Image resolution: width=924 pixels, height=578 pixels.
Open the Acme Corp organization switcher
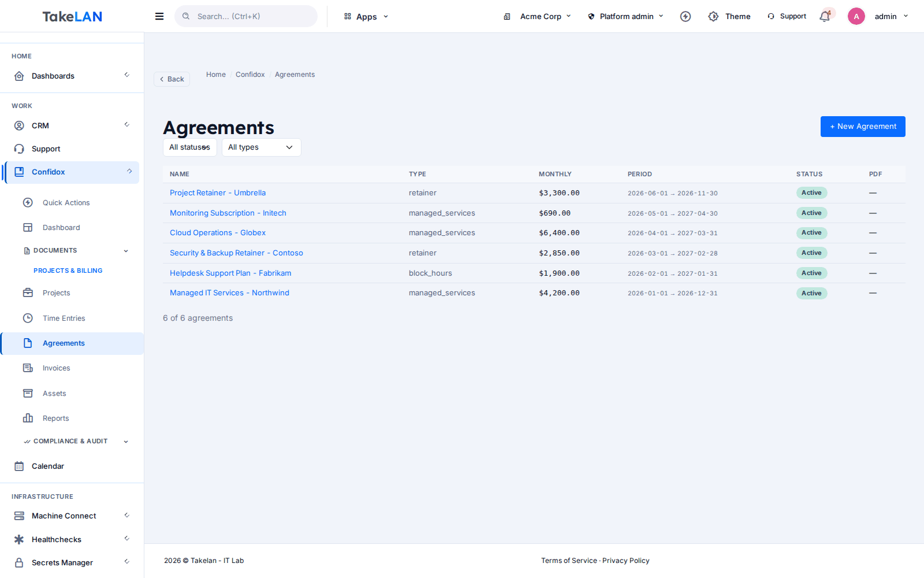tap(537, 16)
